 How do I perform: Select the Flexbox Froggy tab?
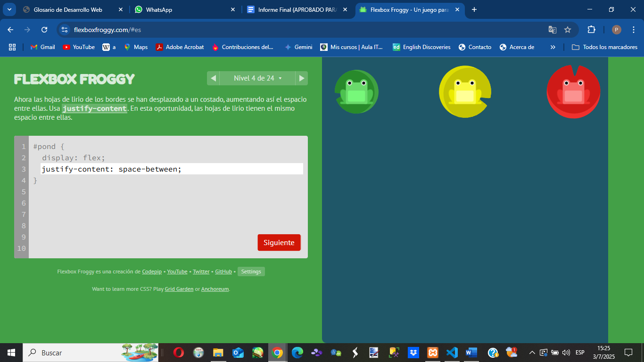(409, 9)
